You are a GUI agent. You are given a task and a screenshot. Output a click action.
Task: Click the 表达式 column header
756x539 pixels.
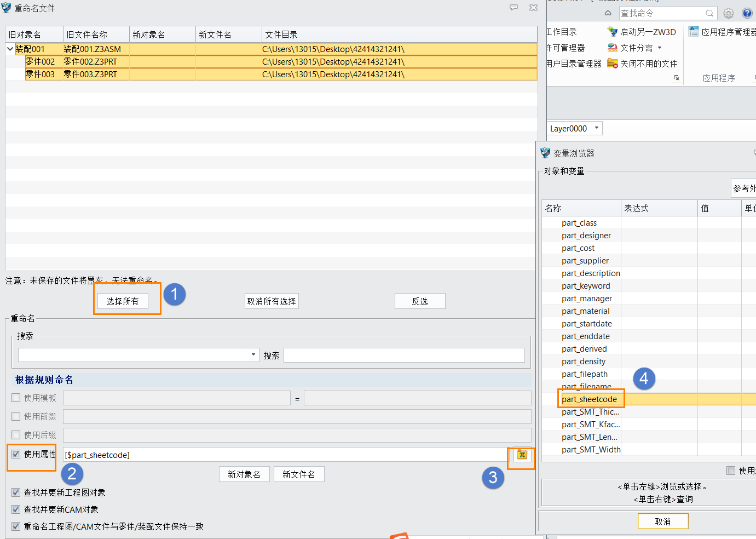click(x=660, y=208)
